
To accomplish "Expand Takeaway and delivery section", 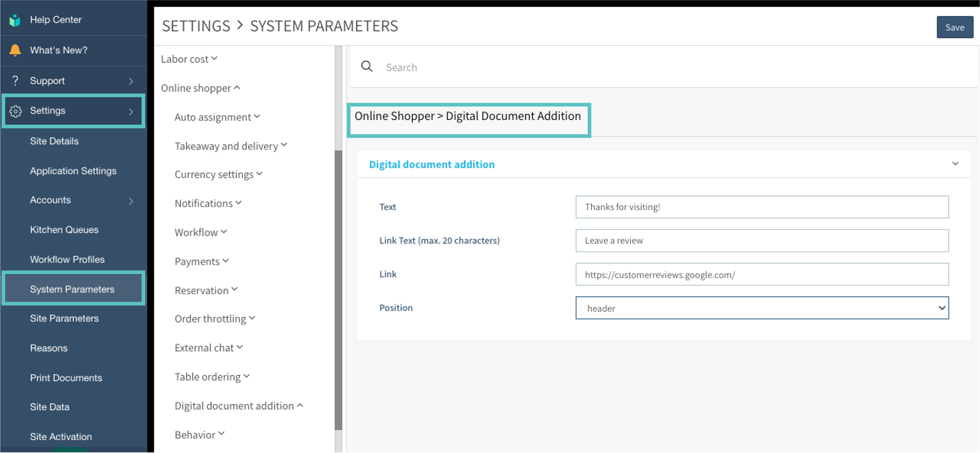I will (230, 146).
